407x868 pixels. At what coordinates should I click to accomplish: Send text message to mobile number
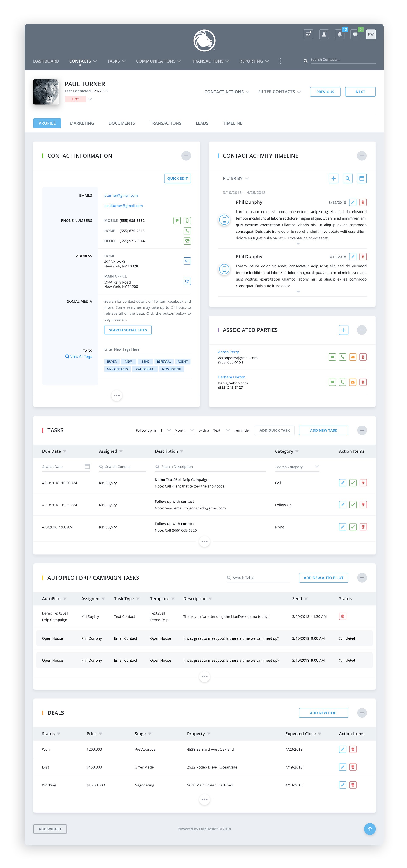tap(177, 221)
